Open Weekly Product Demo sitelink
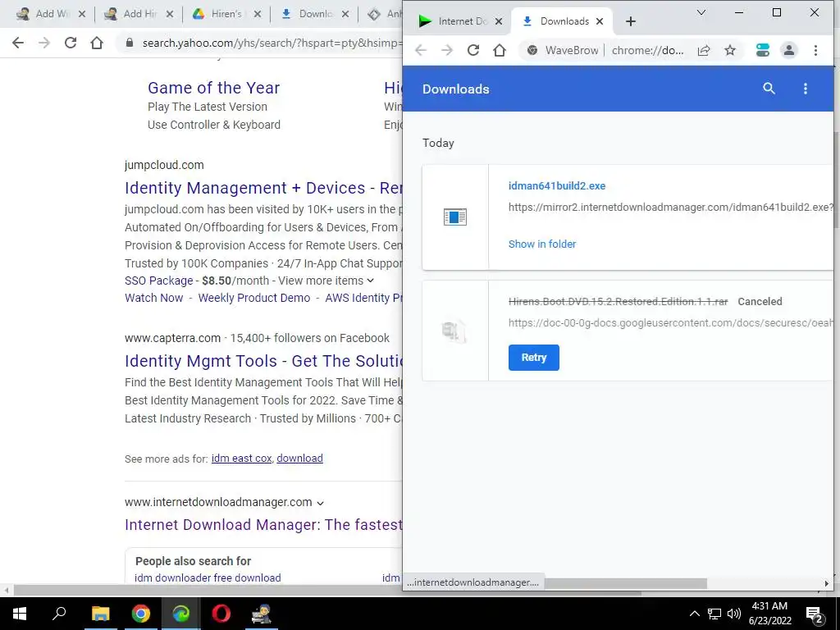The width and height of the screenshot is (840, 630). [254, 298]
